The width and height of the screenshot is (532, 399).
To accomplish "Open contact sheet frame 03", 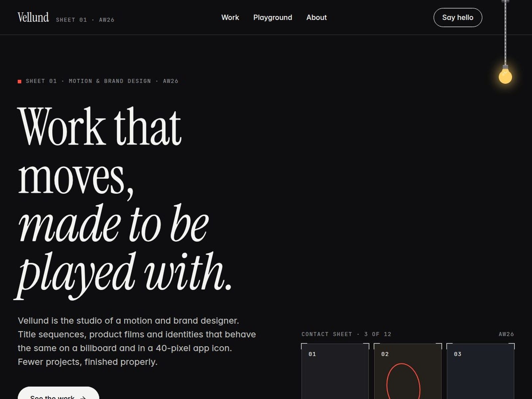I will 480,371.
